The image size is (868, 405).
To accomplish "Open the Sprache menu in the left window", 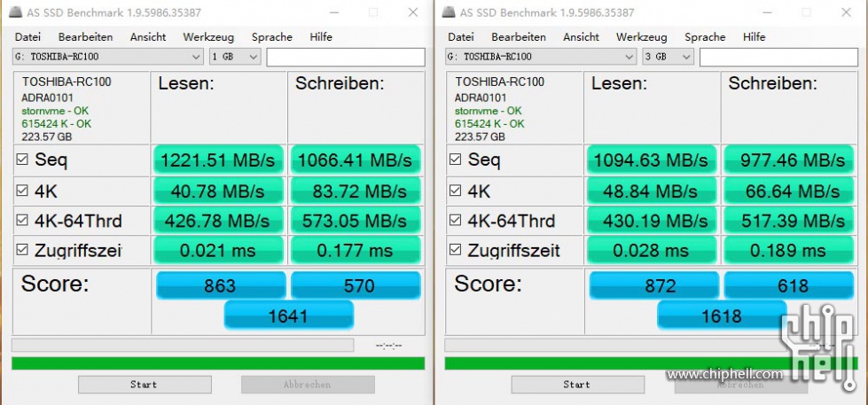I will [x=272, y=37].
